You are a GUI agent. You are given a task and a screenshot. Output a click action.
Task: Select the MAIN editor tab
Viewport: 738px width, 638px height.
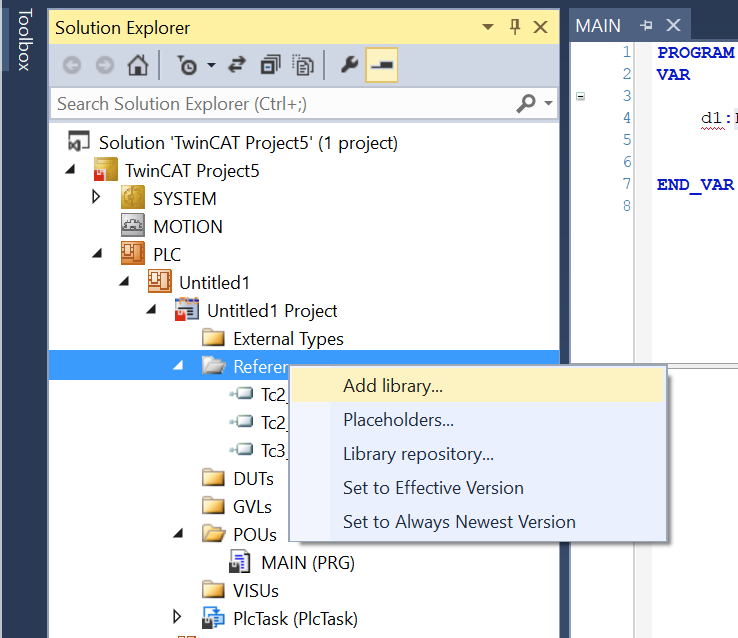click(x=598, y=25)
